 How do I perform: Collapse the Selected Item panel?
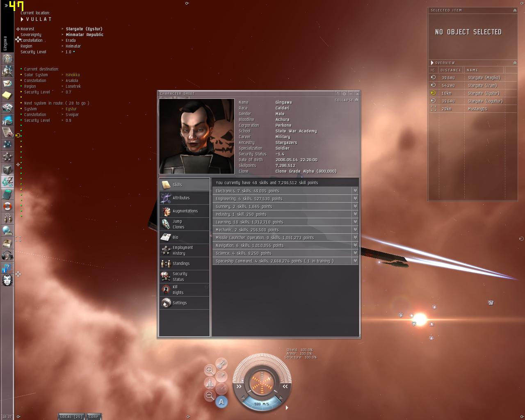pyautogui.click(x=515, y=10)
